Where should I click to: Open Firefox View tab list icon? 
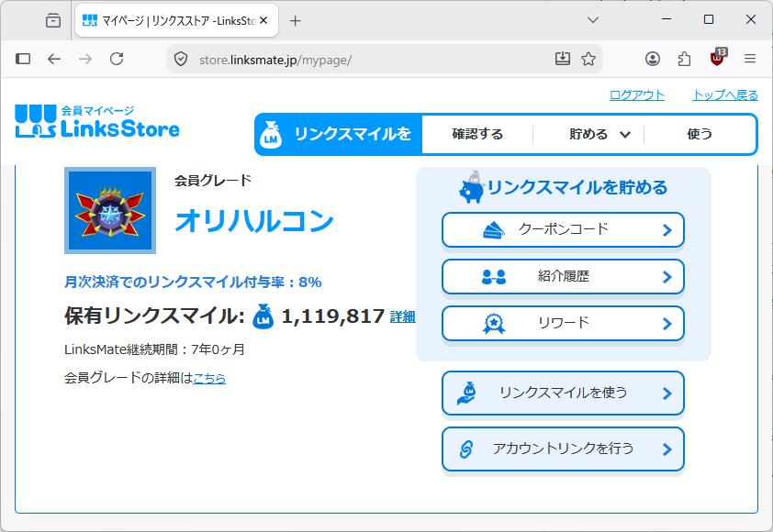(x=52, y=20)
